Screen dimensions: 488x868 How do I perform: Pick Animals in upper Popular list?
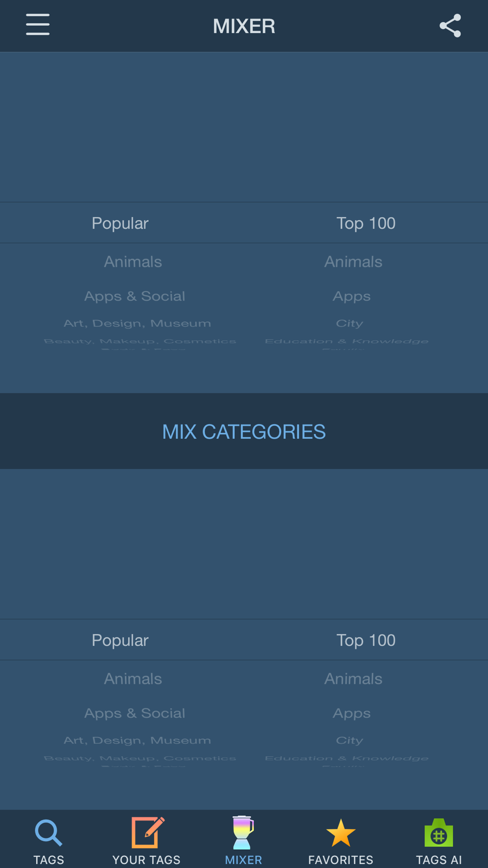(133, 262)
